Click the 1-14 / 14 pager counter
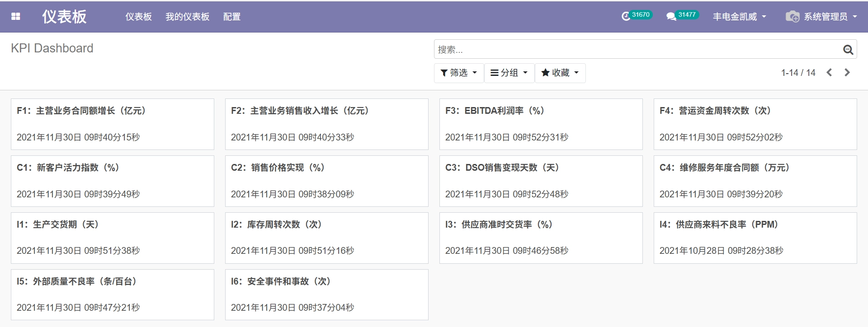This screenshot has height=327, width=868. tap(798, 73)
